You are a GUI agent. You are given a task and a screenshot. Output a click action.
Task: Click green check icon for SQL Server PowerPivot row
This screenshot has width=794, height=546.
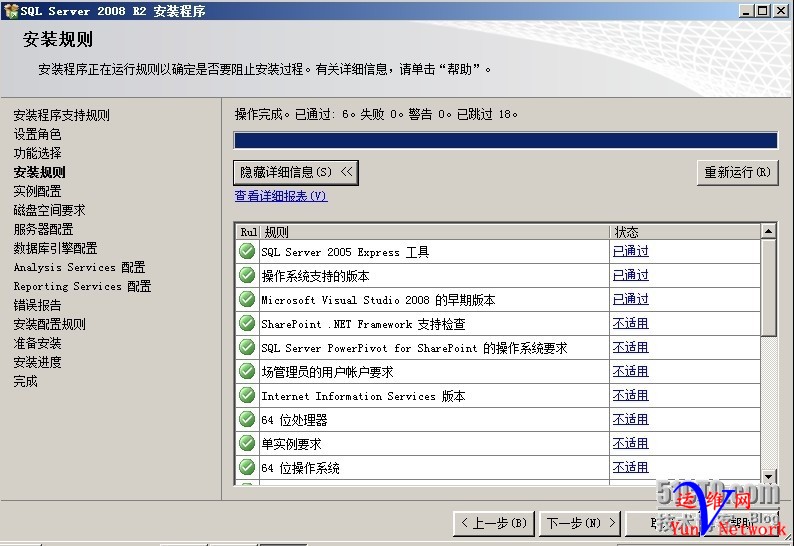247,347
